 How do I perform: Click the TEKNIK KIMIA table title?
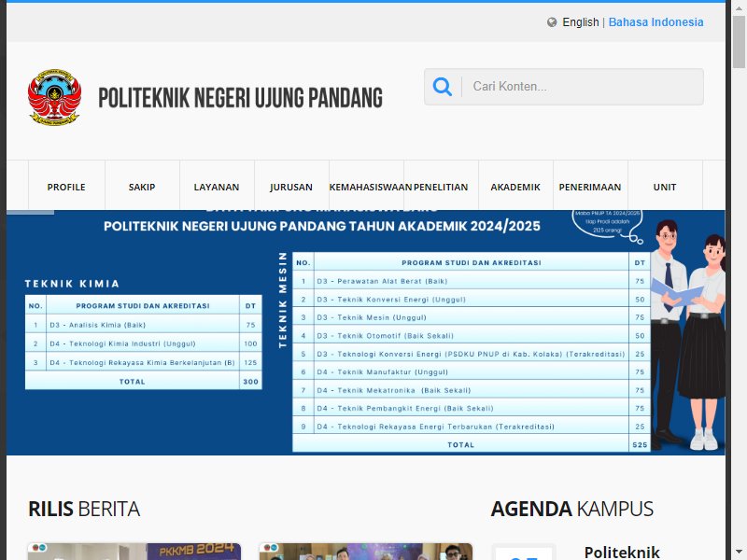[73, 284]
